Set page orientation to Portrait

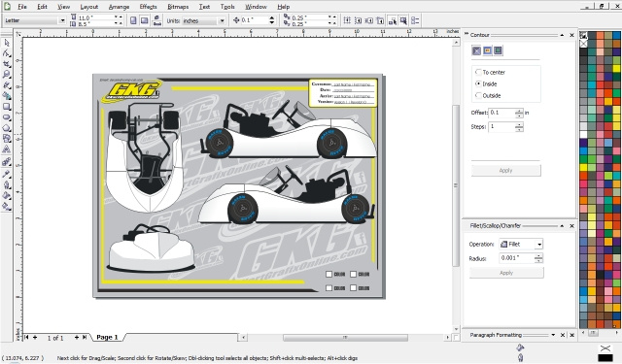click(133, 20)
